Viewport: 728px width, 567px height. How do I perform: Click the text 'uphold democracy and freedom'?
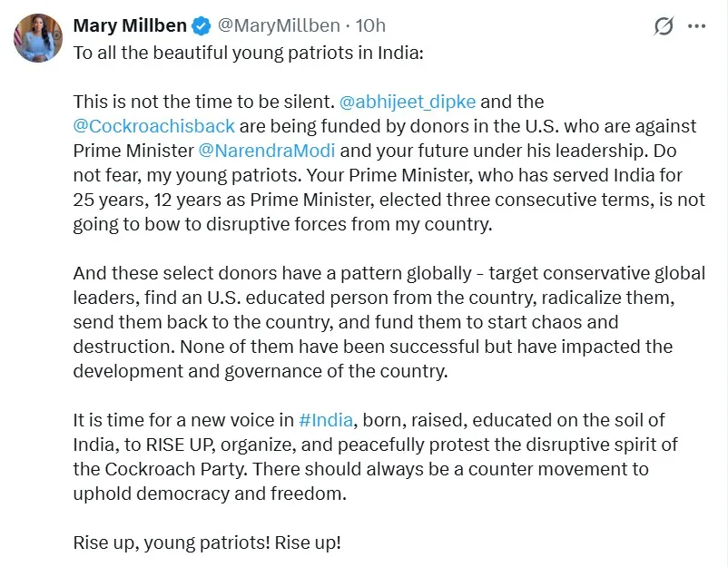(210, 494)
